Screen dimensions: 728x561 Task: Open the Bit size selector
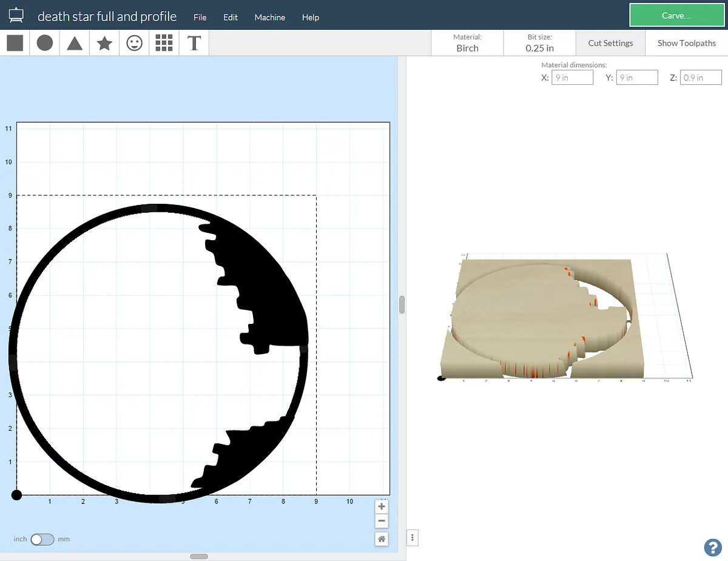tap(539, 43)
